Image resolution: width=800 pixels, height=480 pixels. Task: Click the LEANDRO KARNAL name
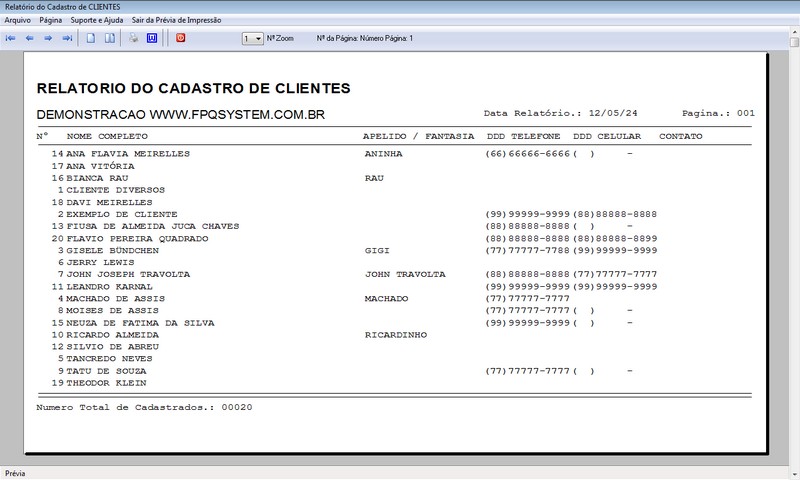coord(109,287)
